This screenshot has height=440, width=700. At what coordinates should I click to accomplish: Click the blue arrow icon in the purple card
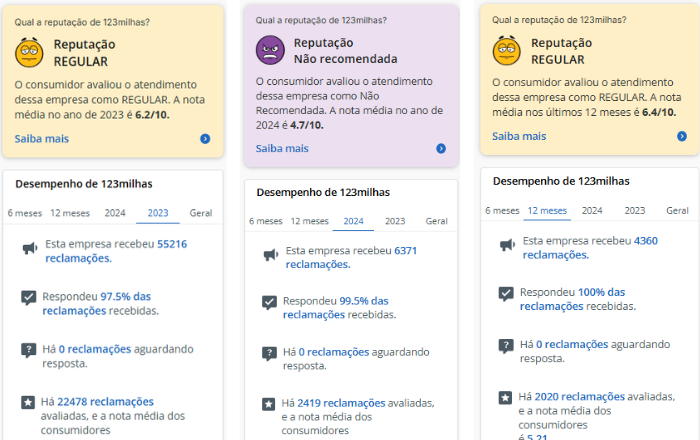[441, 149]
